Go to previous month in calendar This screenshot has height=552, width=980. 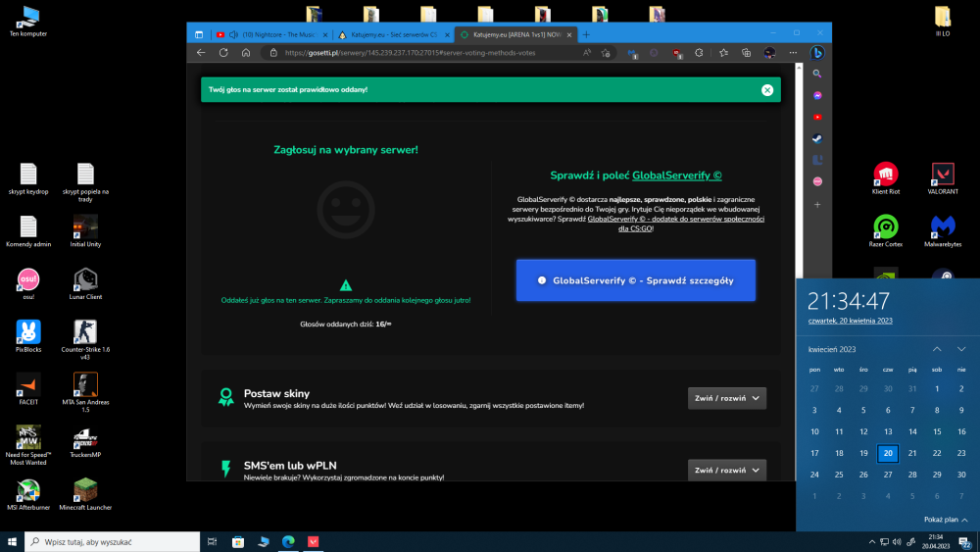(937, 349)
